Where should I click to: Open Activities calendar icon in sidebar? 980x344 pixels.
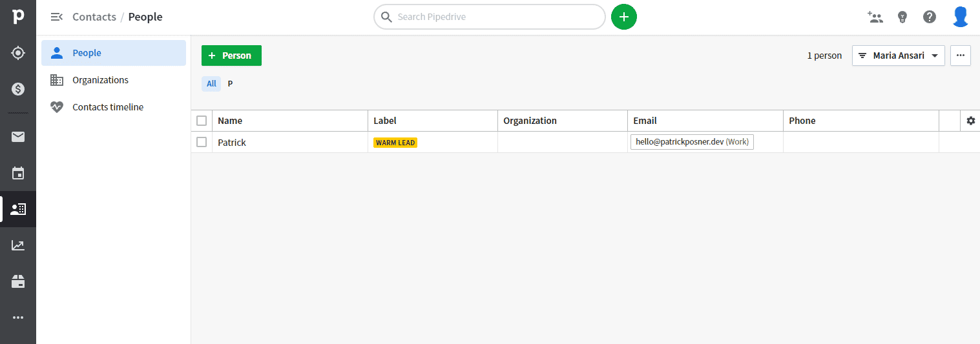click(x=18, y=173)
